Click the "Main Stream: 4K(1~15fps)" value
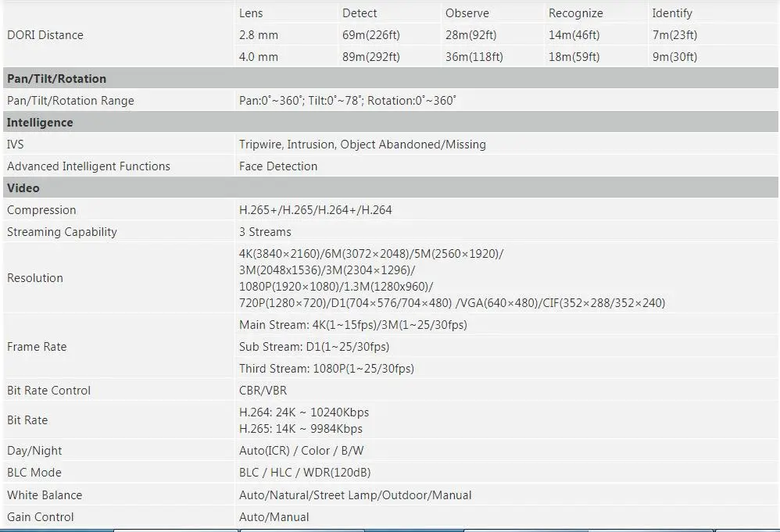 click(x=353, y=325)
